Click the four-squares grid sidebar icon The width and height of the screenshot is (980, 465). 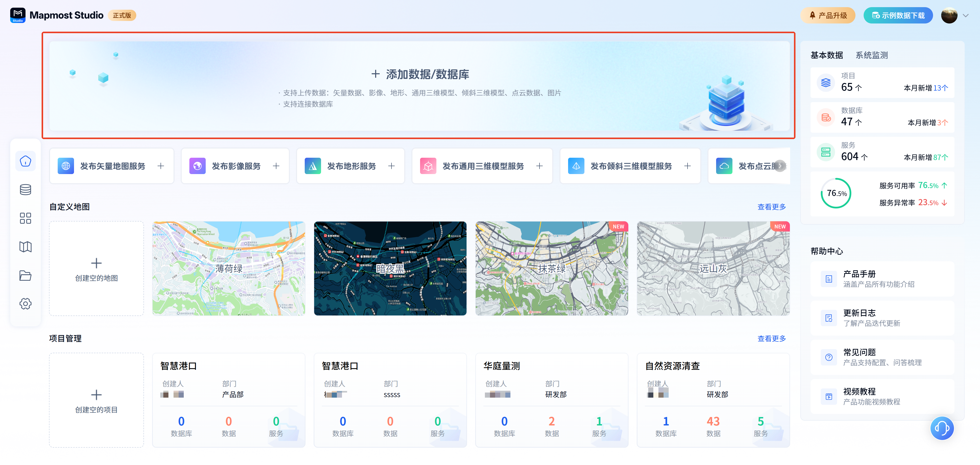click(25, 218)
